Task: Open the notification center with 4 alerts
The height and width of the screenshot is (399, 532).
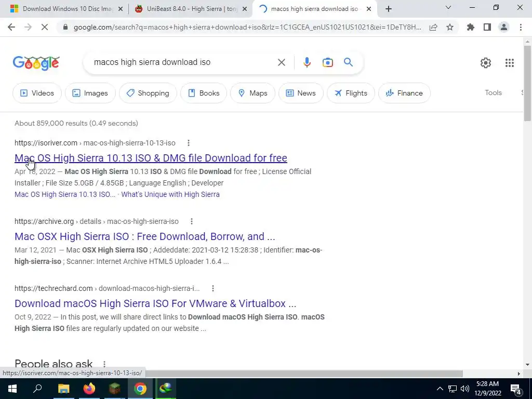Action: [x=516, y=389]
